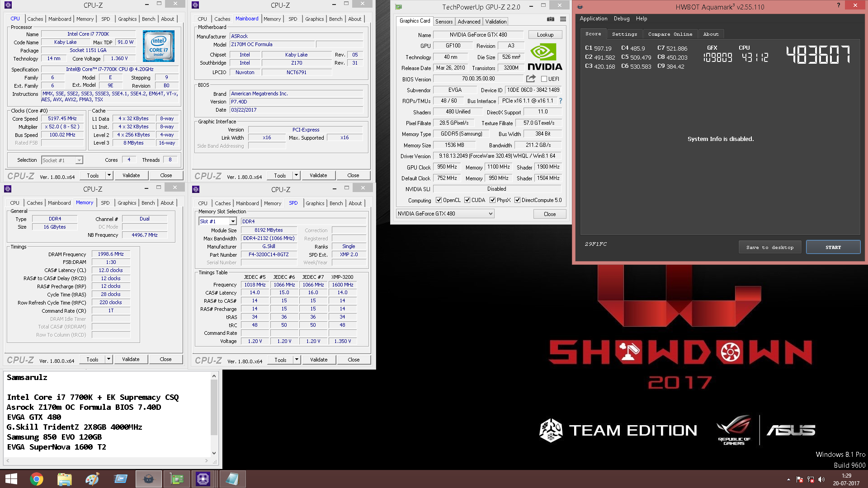The width and height of the screenshot is (868, 488).
Task: Toggle the CUDA checkbox
Action: (467, 200)
